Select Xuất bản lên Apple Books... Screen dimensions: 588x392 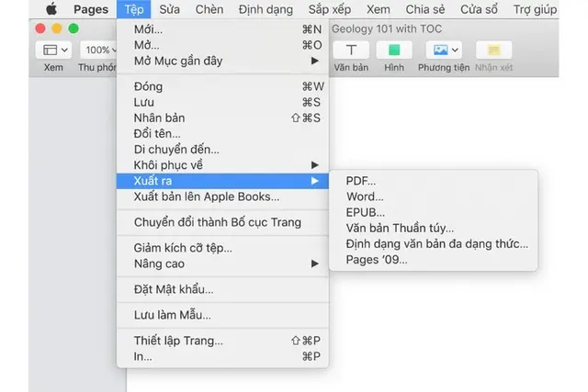click(222, 196)
